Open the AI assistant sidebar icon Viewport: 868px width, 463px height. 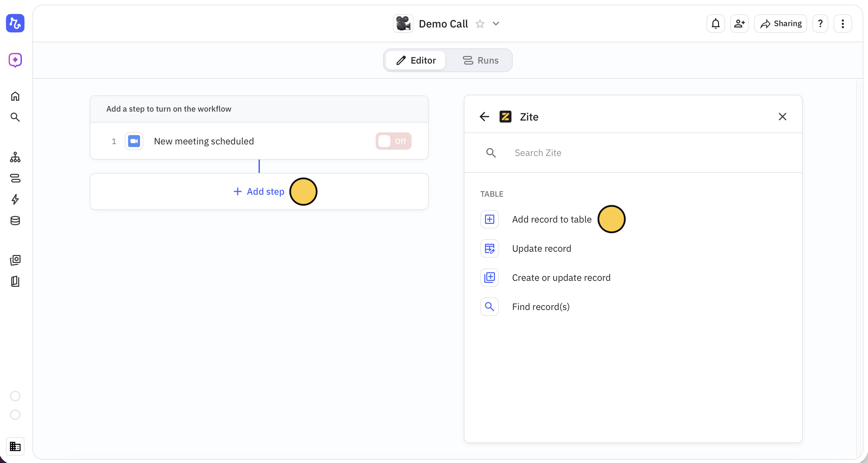tap(15, 60)
